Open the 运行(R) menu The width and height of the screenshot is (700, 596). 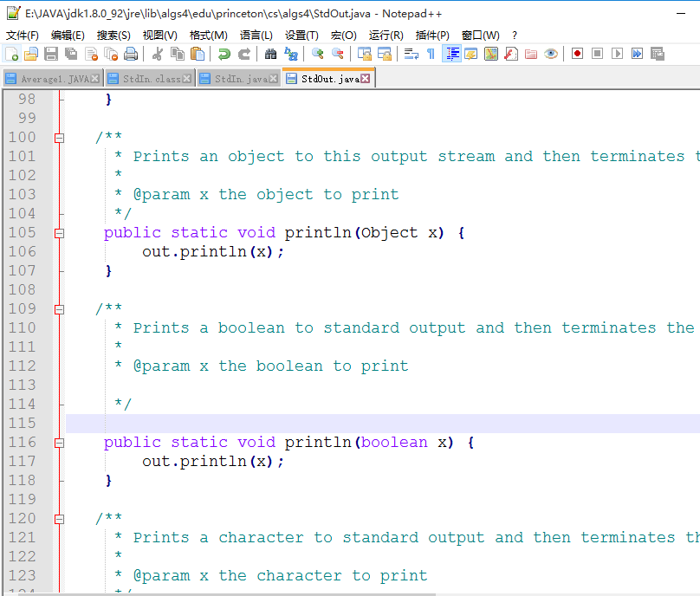[386, 36]
